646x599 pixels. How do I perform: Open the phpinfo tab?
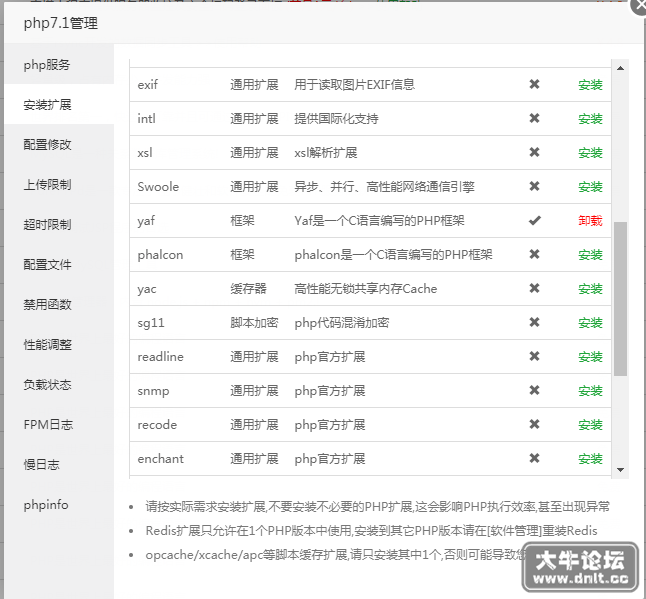coord(59,504)
